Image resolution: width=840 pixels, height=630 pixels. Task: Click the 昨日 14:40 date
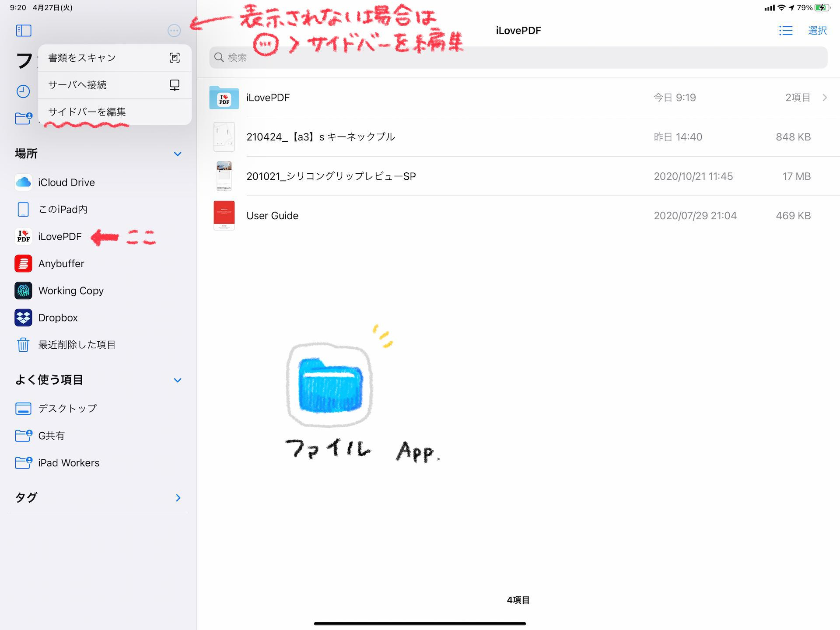678,137
